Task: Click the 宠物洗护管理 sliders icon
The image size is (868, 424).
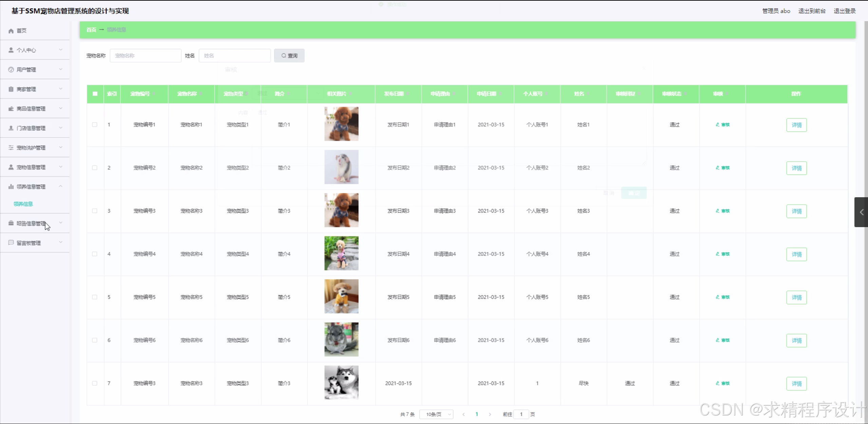Action: click(x=11, y=148)
